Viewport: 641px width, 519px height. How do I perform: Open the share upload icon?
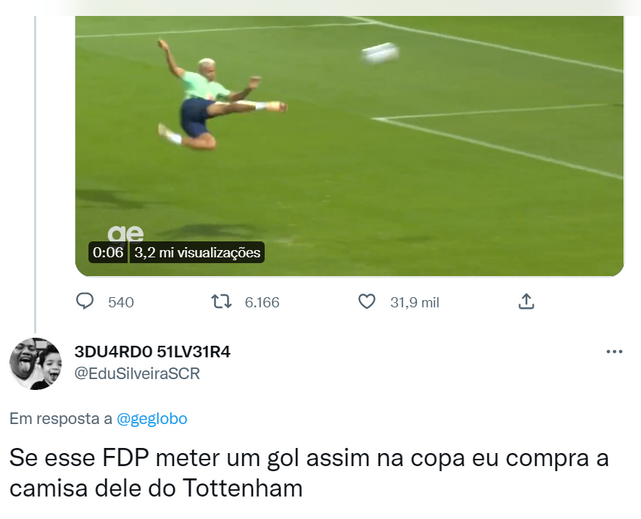point(527,302)
